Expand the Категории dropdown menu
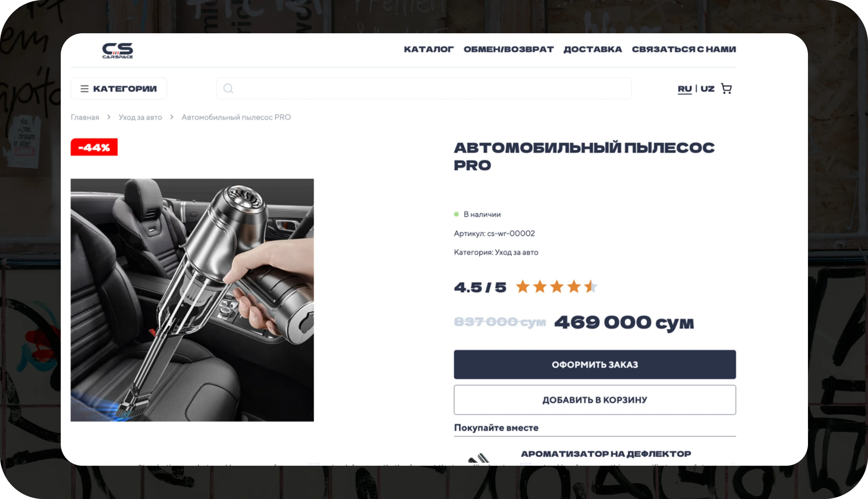 119,89
